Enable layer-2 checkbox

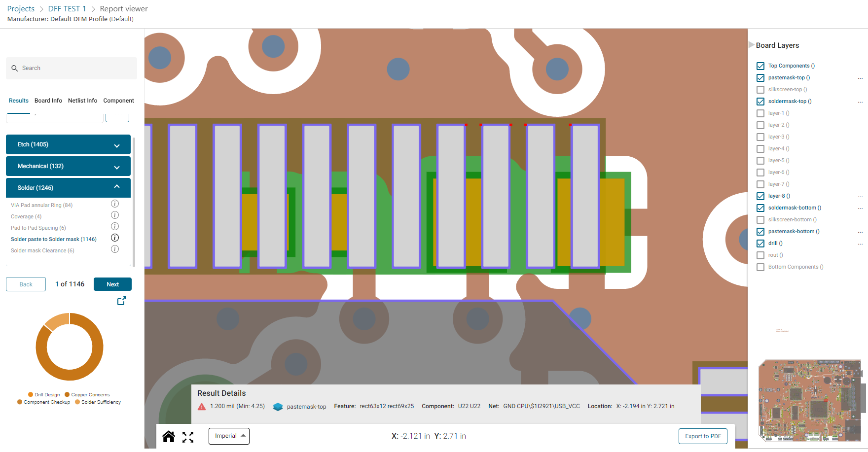pos(760,125)
